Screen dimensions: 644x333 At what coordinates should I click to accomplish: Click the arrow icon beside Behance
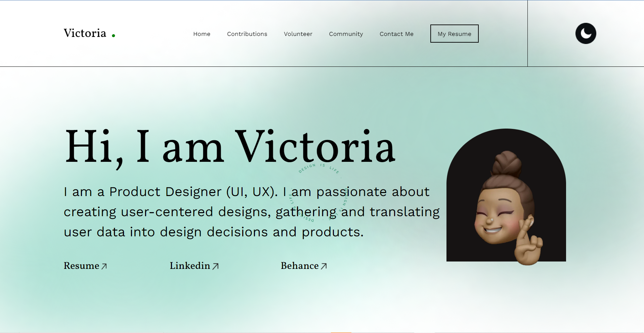tap(324, 266)
